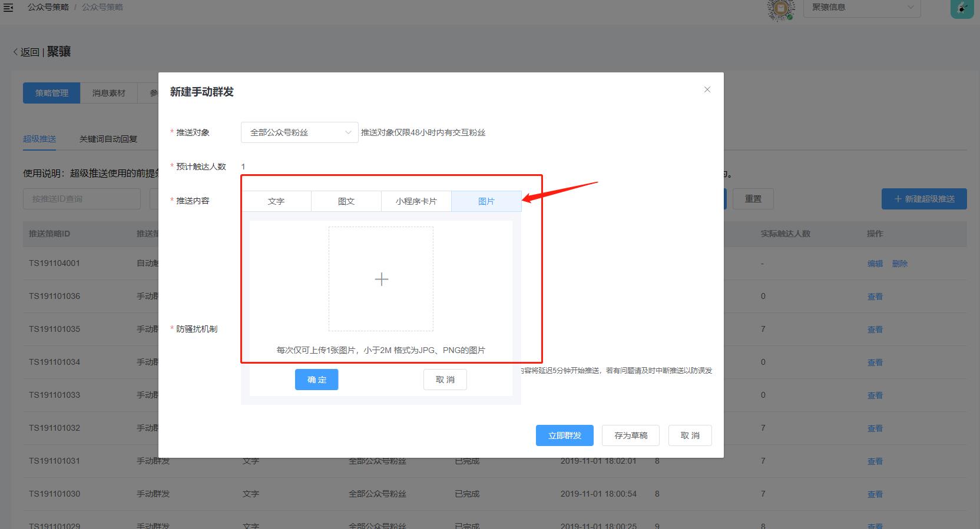Click the QR code icon in header
This screenshot has height=529, width=980.
[x=781, y=9]
